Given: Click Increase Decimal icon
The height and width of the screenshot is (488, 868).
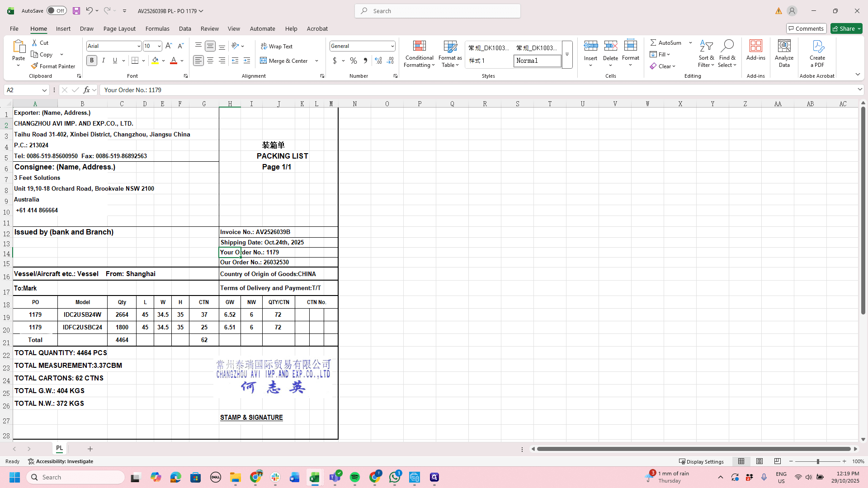Looking at the screenshot, I should (x=378, y=61).
